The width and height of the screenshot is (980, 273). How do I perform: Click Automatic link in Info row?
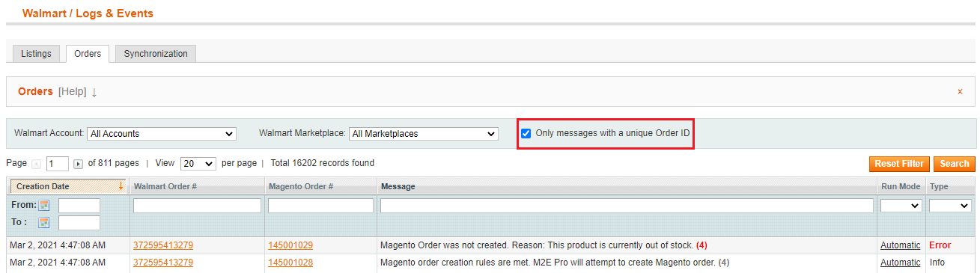901,263
